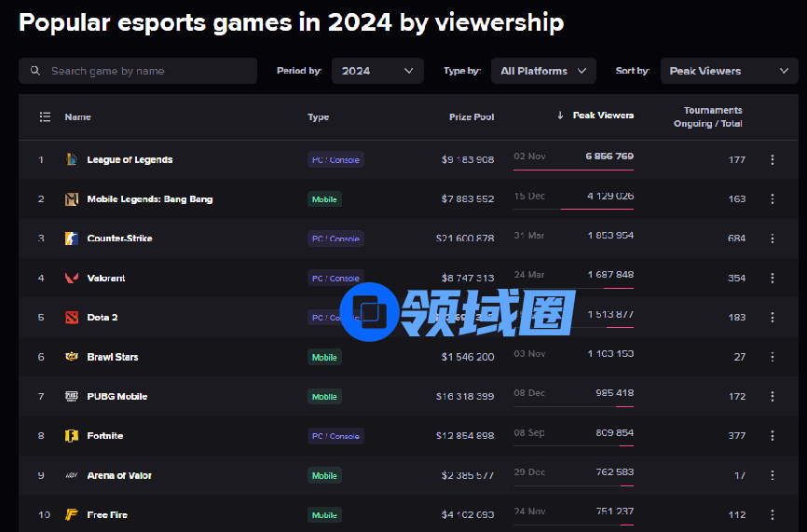
Task: Open the Brawl Stars game link
Action: (112, 357)
